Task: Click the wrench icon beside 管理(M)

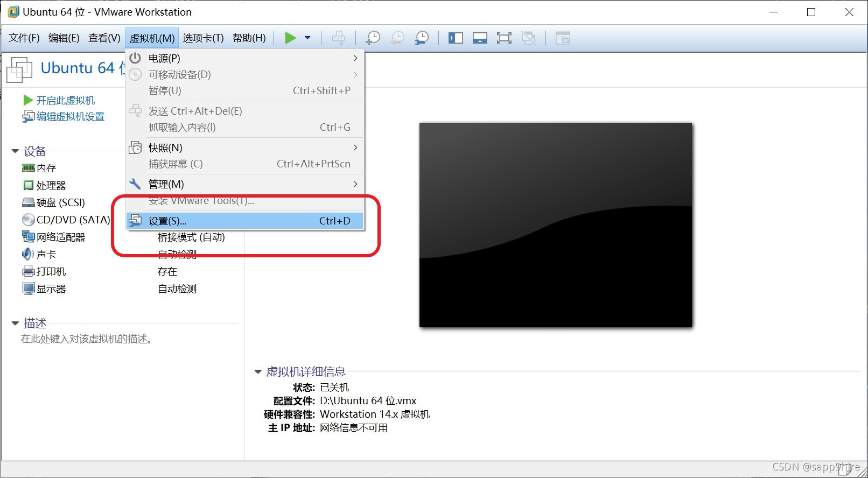Action: 135,184
